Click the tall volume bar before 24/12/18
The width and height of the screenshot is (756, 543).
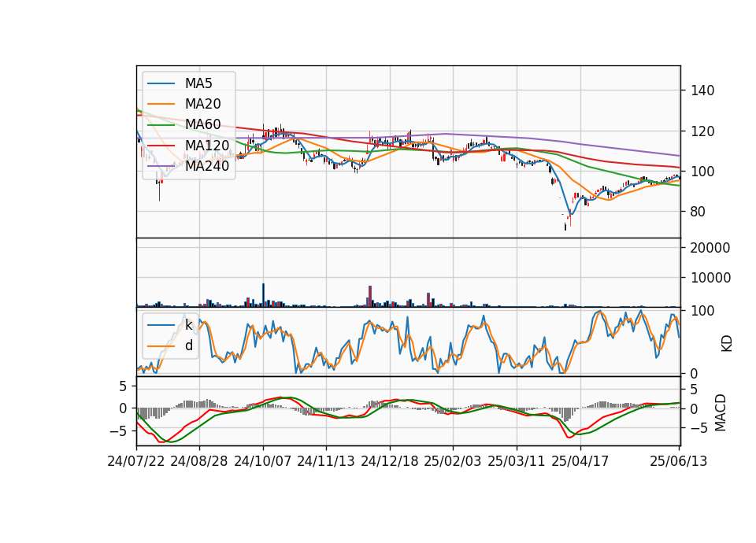370,297
